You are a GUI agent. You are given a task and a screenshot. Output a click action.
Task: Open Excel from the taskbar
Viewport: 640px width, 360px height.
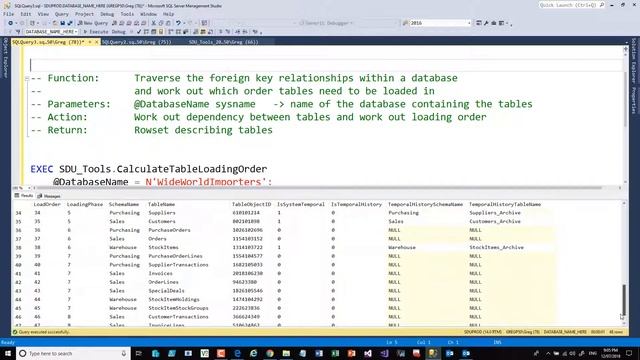[x=335, y=353]
